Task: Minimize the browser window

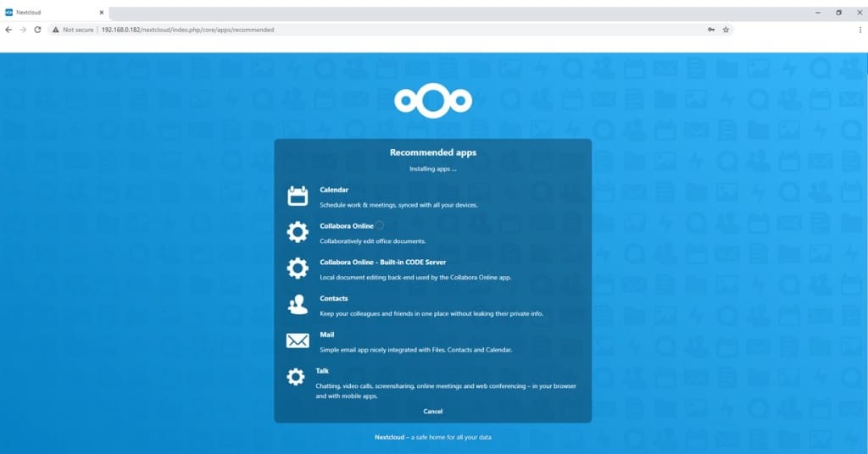Action: coord(818,12)
